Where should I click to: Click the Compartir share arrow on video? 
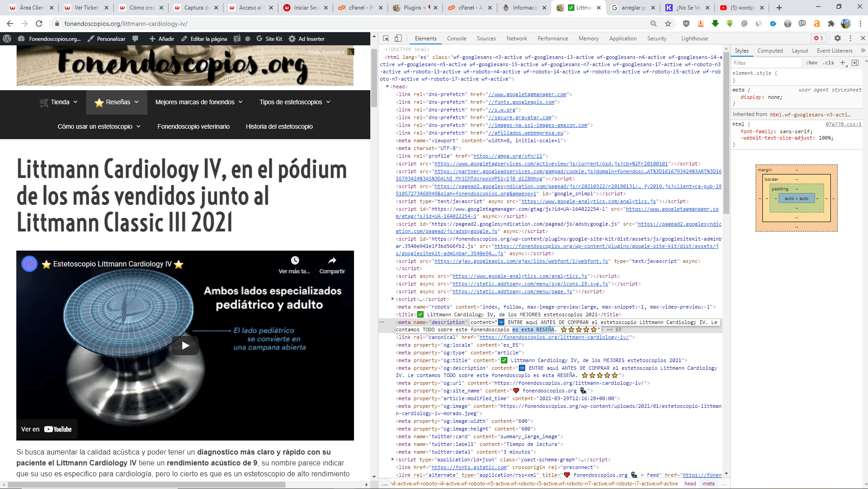click(x=332, y=260)
